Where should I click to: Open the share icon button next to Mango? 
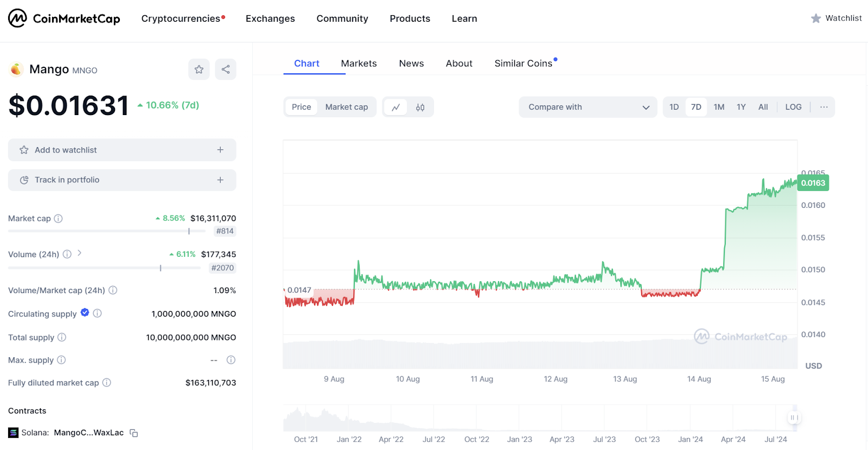point(226,69)
